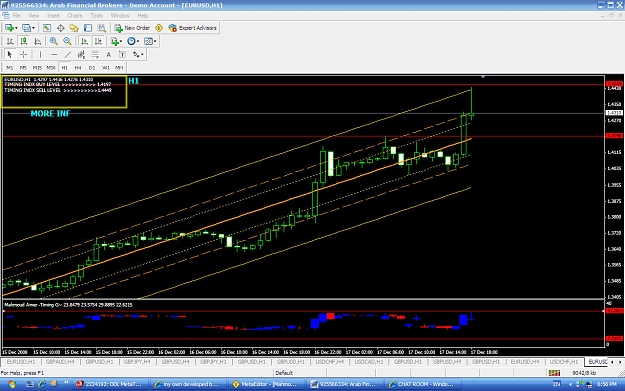Open 'my own developed' Internet Explorer taskbar item

click(187, 384)
